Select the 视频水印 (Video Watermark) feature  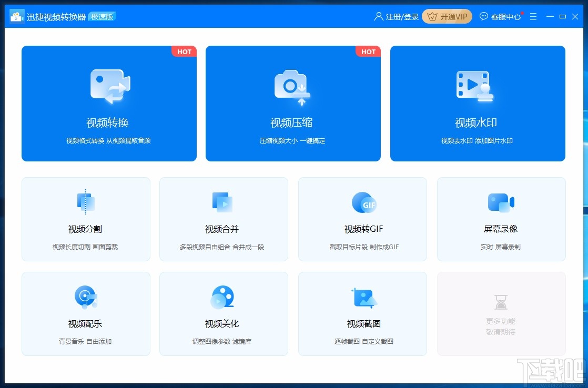pyautogui.click(x=478, y=104)
